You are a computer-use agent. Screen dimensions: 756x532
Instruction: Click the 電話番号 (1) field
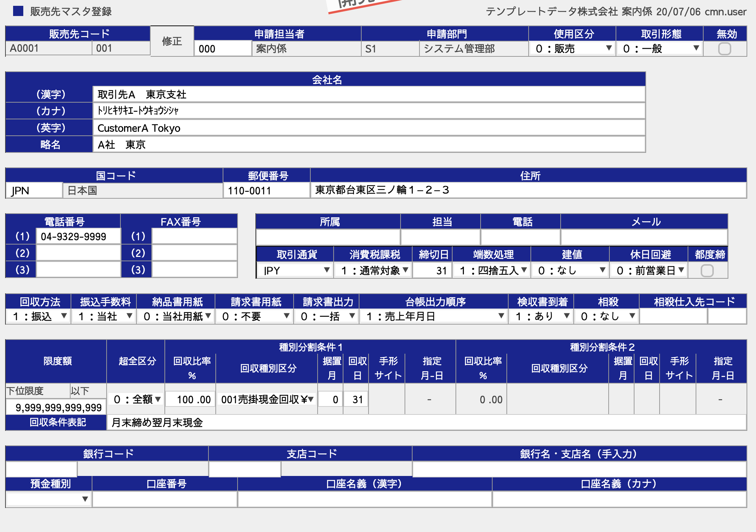(x=78, y=236)
